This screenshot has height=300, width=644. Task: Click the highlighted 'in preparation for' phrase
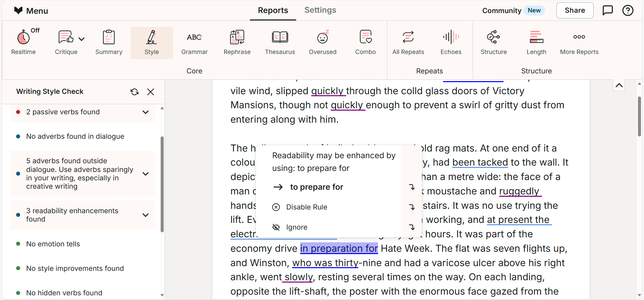coord(339,248)
